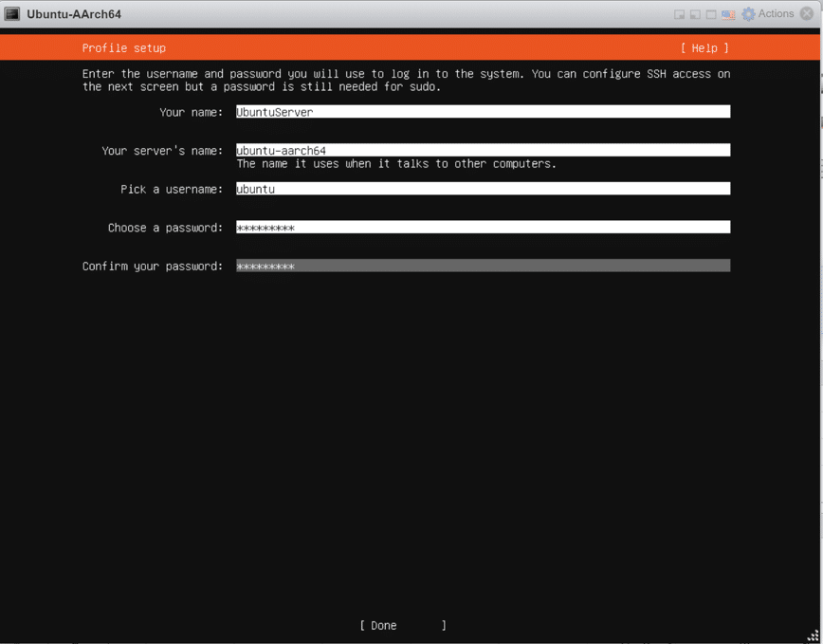Focus the Pick a username field

pyautogui.click(x=483, y=189)
